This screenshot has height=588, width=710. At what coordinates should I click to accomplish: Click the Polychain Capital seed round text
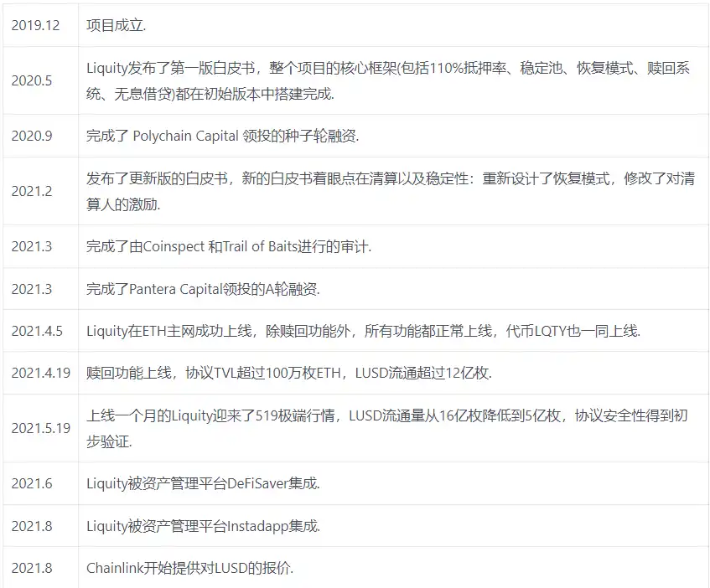point(222,136)
